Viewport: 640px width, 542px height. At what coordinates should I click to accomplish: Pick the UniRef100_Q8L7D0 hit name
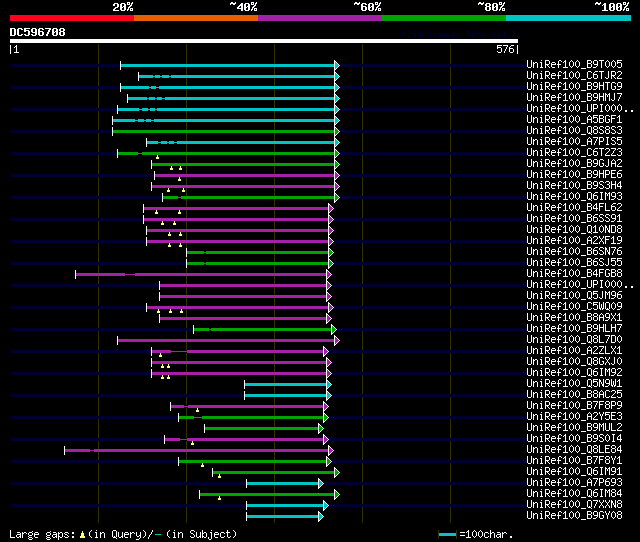tap(574, 340)
